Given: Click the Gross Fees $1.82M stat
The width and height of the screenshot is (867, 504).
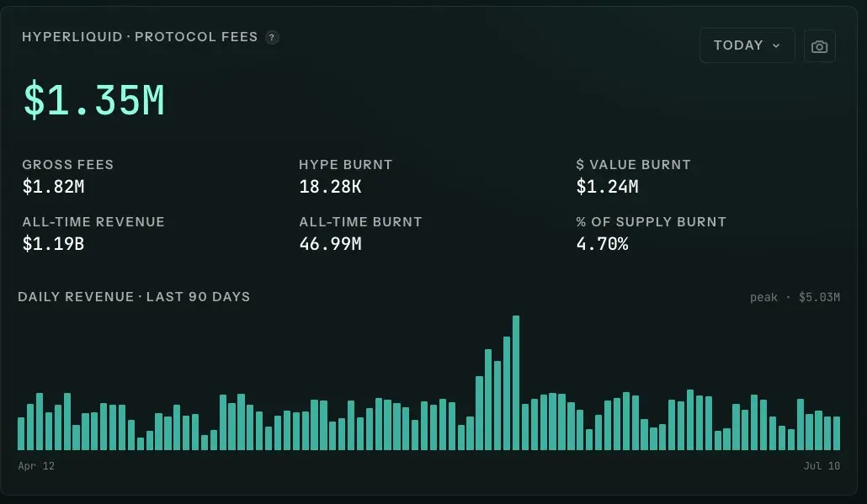Looking at the screenshot, I should coord(67,177).
